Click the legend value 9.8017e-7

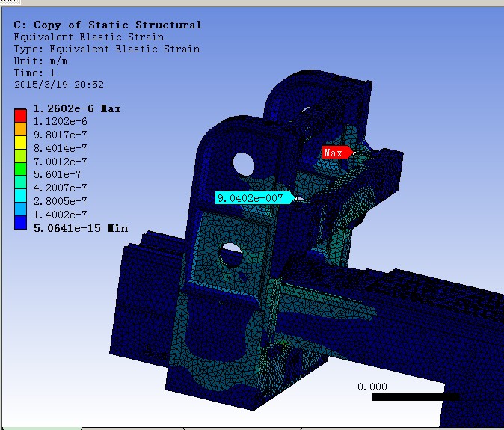coord(61,135)
